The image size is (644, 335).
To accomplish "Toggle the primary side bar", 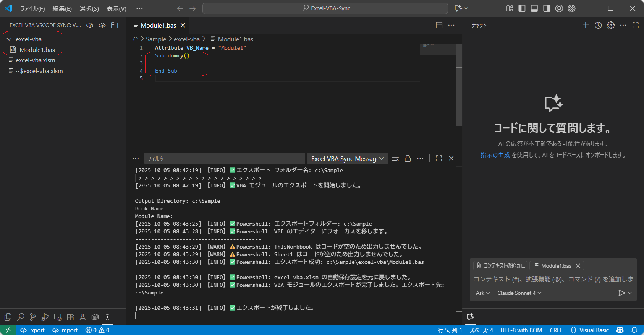I will tap(522, 8).
